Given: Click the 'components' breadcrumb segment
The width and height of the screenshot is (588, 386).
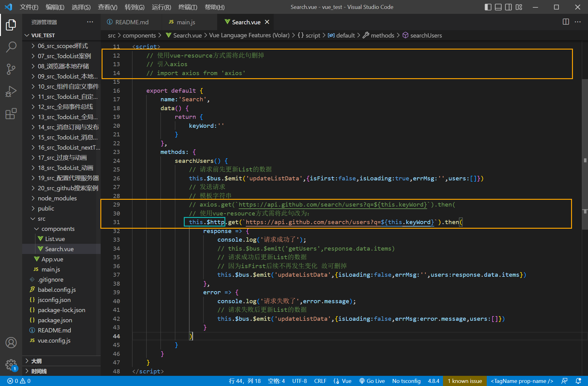Looking at the screenshot, I should pos(139,35).
